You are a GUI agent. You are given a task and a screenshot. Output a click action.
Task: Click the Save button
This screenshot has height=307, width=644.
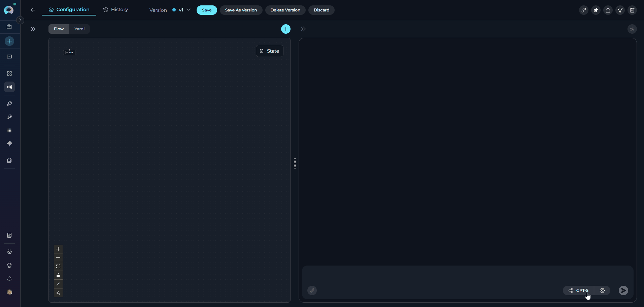(207, 10)
